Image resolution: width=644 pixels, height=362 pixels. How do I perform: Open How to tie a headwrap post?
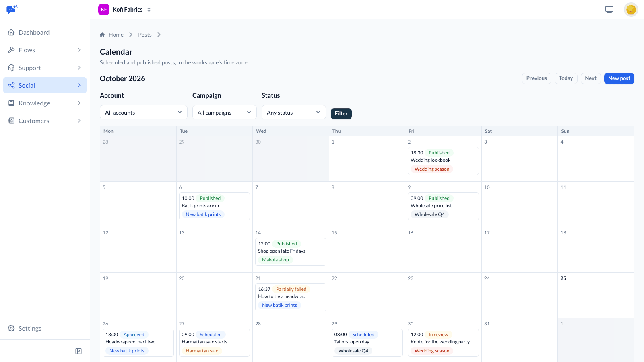click(291, 297)
